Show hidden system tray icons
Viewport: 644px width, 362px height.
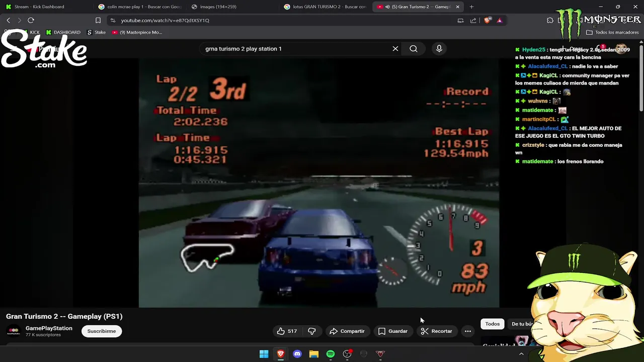click(521, 354)
